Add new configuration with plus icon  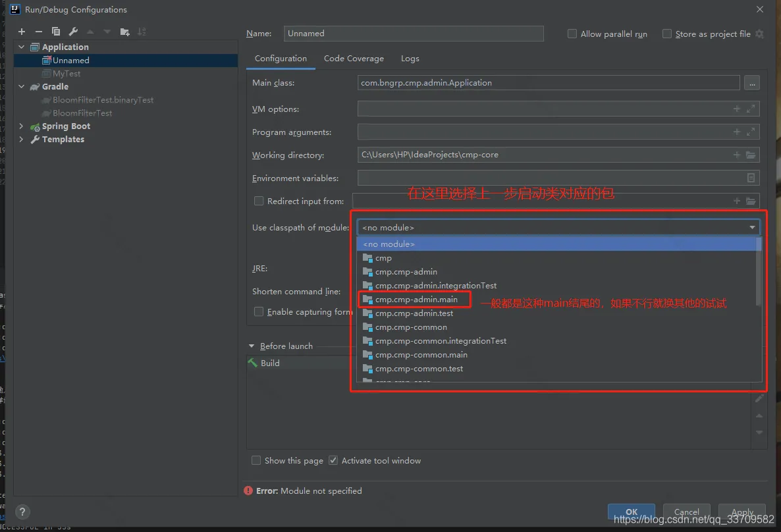tap(22, 32)
